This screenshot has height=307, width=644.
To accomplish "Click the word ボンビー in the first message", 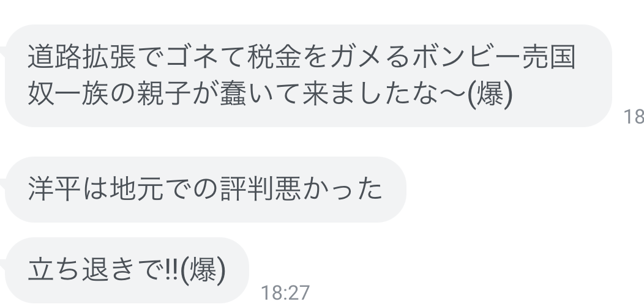I will 466,56.
